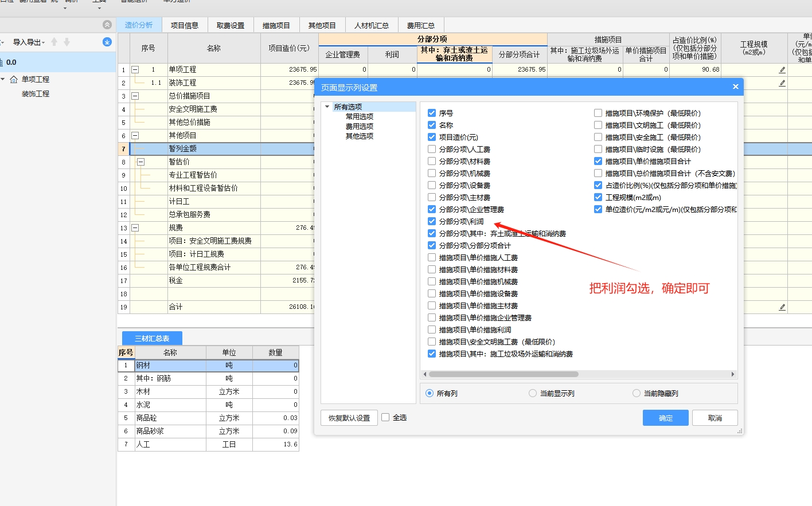Uncheck the 项目造价(元) checkbox

(432, 138)
